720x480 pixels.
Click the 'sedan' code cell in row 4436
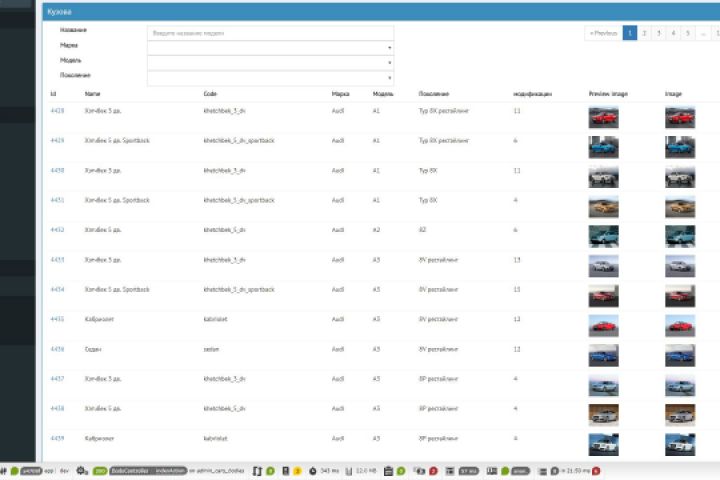tap(211, 349)
